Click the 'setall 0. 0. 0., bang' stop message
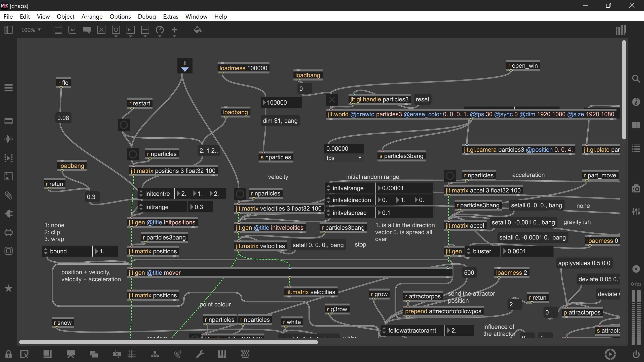The height and width of the screenshot is (362, 644). coord(318,245)
